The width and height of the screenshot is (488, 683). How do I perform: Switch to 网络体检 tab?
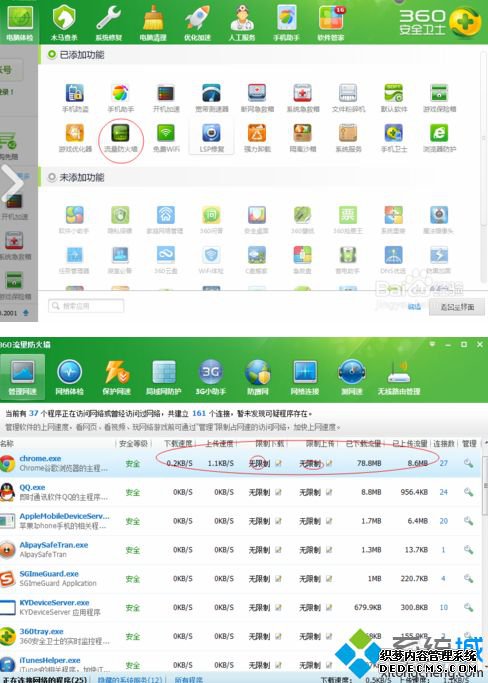click(69, 377)
